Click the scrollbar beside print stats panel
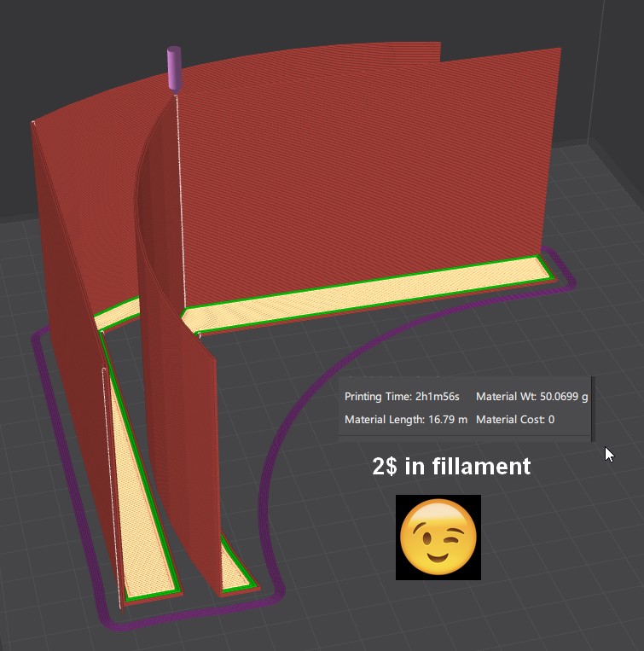Screen dimensions: 644x651 coord(593,409)
